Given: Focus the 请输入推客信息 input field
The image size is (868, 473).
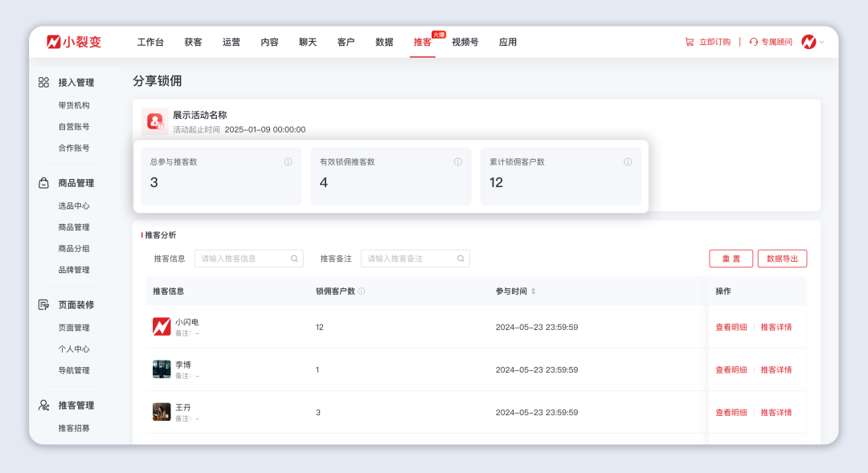Looking at the screenshot, I should point(243,259).
